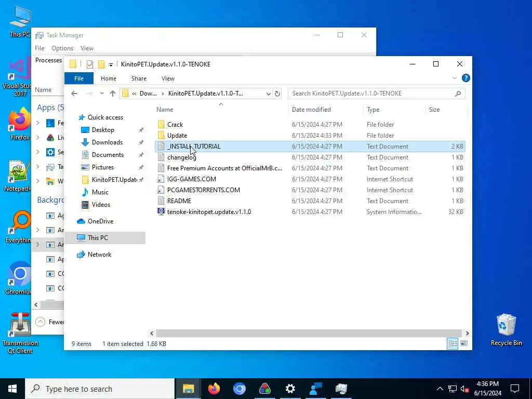The width and height of the screenshot is (532, 399).
Task: Open Settings gear on the taskbar
Action: 290,389
